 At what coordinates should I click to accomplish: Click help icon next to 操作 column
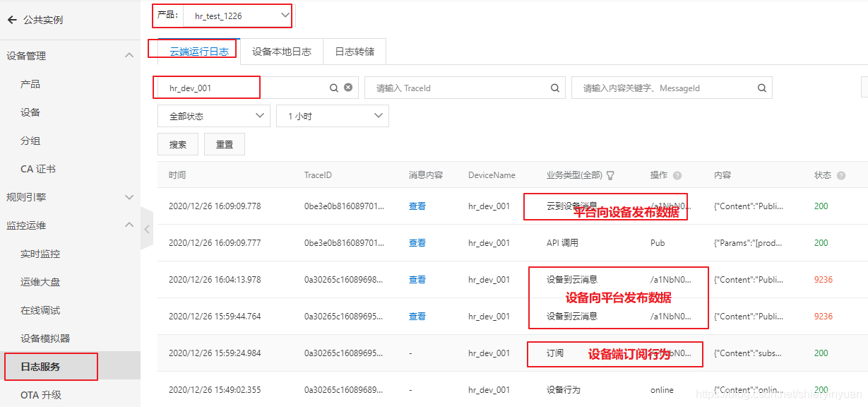(677, 175)
